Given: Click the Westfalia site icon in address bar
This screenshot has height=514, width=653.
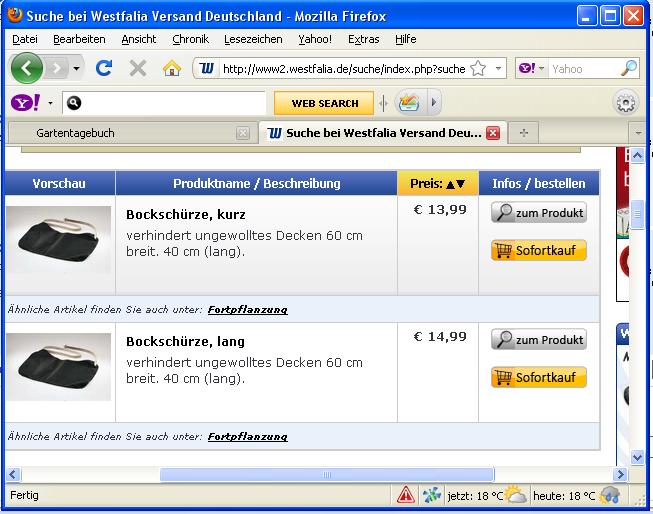Looking at the screenshot, I should click(x=207, y=68).
